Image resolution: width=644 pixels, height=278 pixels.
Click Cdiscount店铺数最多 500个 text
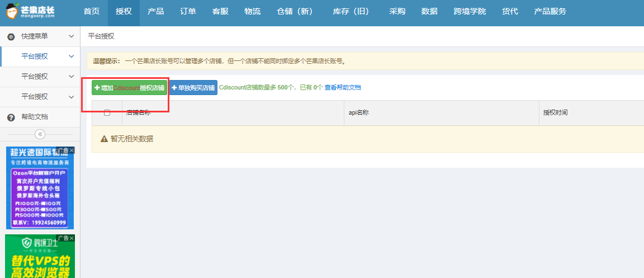pyautogui.click(x=257, y=88)
